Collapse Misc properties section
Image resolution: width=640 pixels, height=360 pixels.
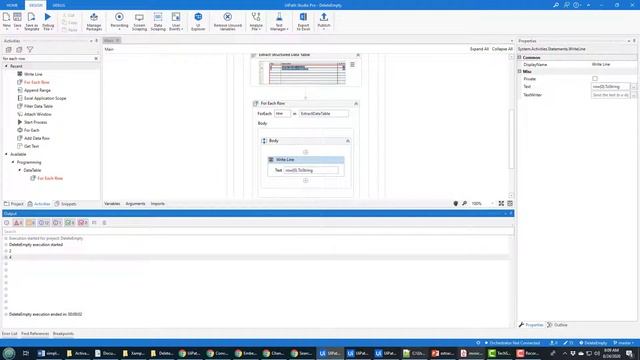520,71
